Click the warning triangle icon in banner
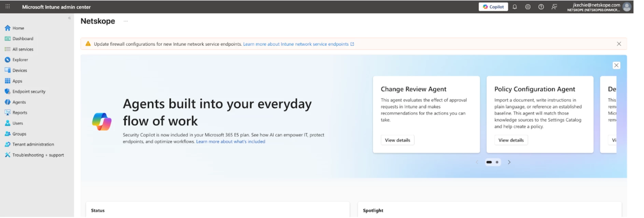644x218 pixels. tap(88, 44)
